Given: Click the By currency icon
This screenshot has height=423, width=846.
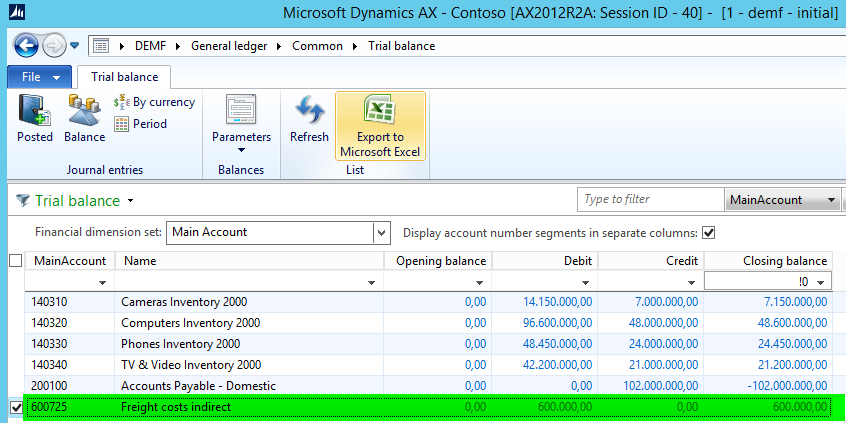Looking at the screenshot, I should [x=155, y=102].
